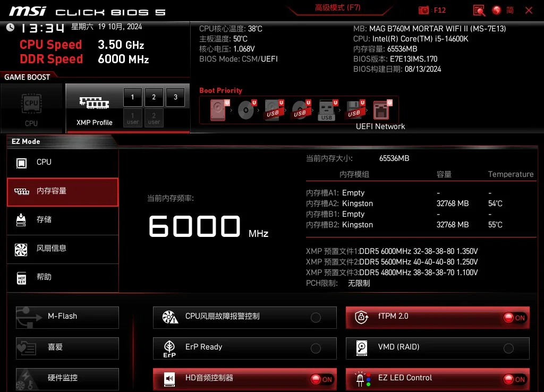The width and height of the screenshot is (544, 392).
Task: Click the BIOS版本 E7E13IMS.170 text
Action: 395,59
